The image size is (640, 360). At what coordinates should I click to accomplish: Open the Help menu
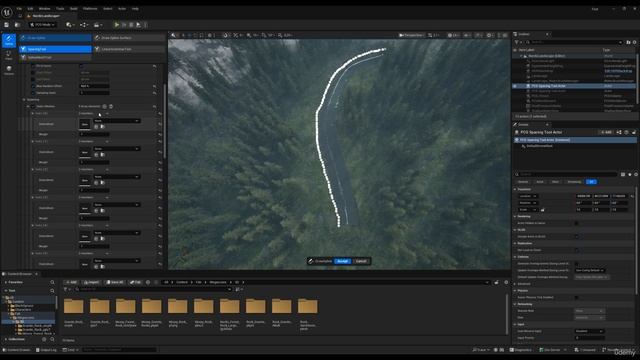coord(135,9)
